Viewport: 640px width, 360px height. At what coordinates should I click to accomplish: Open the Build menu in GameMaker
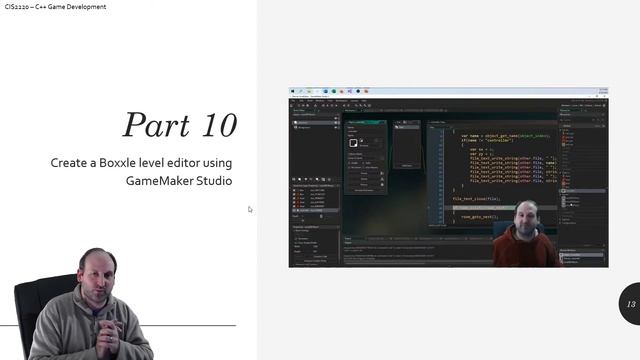(x=310, y=101)
